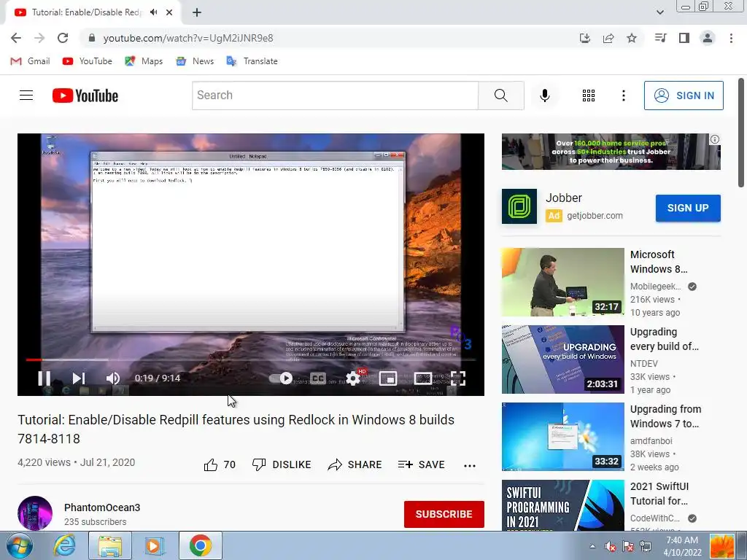Click the address bar URL

pyautogui.click(x=188, y=38)
